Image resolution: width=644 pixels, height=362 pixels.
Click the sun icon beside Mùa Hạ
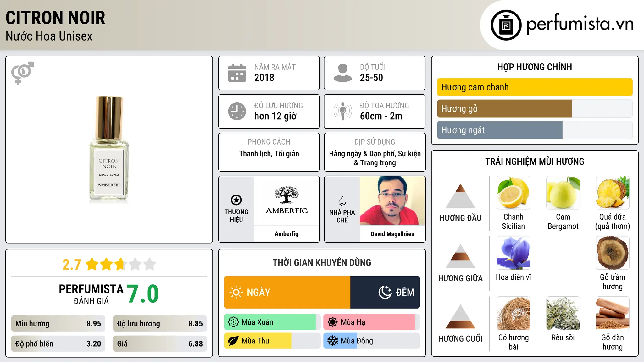333,322
